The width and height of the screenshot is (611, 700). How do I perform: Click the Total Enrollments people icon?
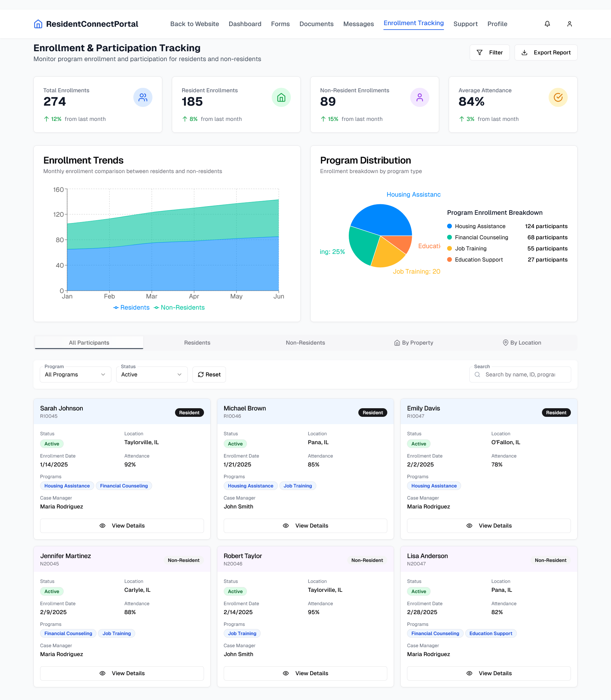click(x=143, y=97)
